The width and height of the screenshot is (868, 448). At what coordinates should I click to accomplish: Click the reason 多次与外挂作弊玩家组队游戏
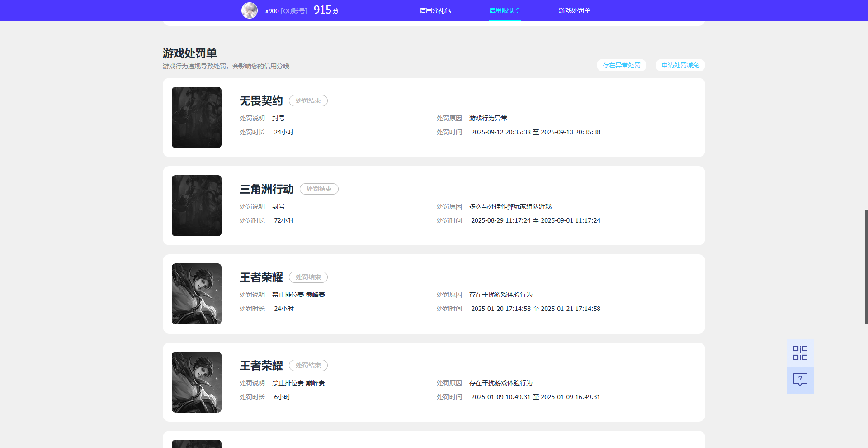(x=510, y=206)
